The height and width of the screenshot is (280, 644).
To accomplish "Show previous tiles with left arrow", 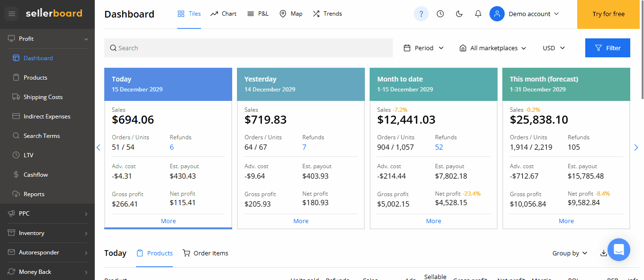I will click(99, 147).
